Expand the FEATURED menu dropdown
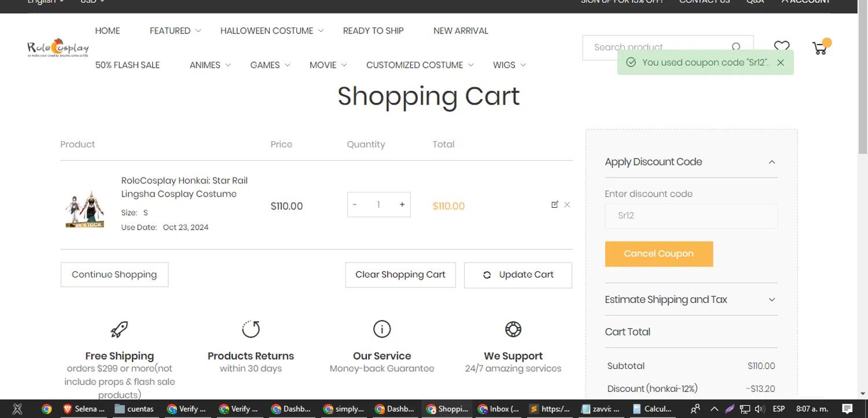868x418 pixels. pos(198,31)
